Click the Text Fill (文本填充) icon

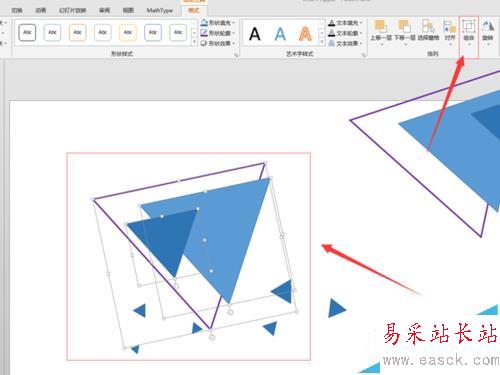(331, 23)
